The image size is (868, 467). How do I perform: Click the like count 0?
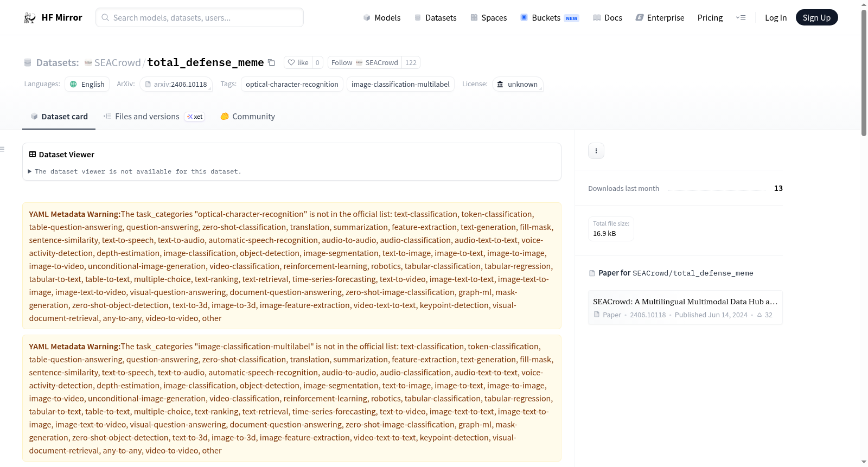pyautogui.click(x=317, y=62)
